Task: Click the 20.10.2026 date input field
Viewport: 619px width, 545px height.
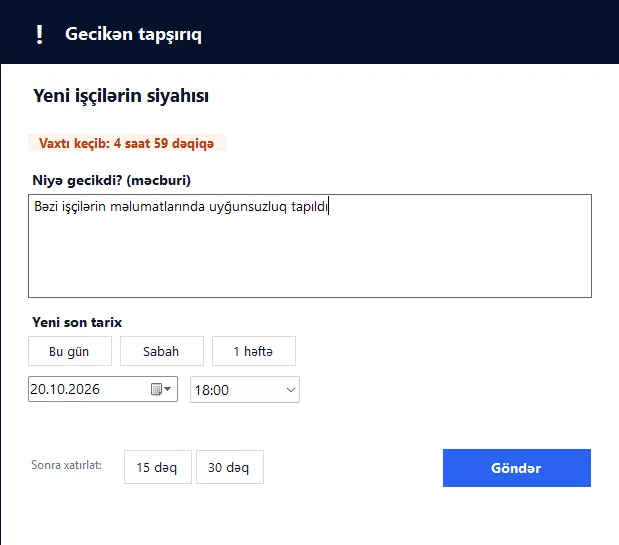Action: pos(103,389)
